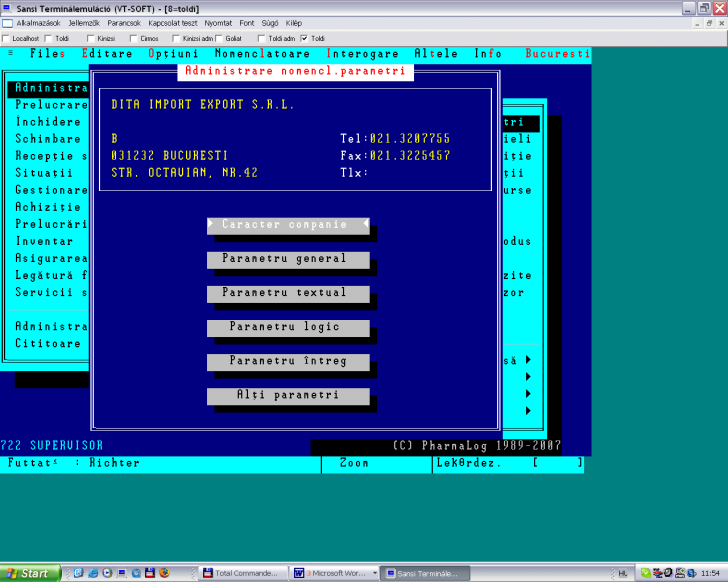
Task: Open the Font menu
Action: click(247, 23)
